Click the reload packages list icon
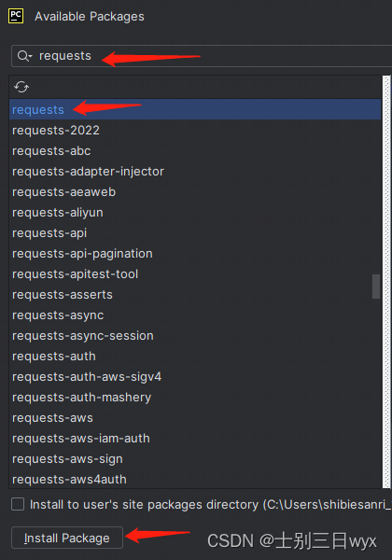The image size is (392, 560). 21,87
